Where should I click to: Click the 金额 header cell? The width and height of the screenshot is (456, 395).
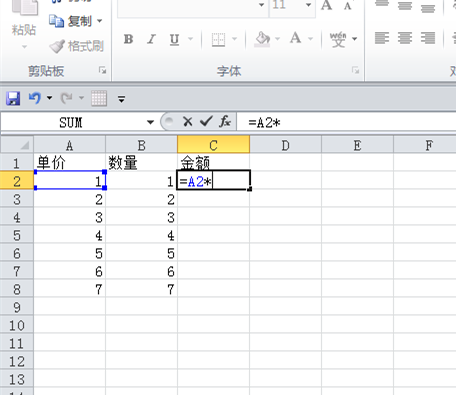point(213,163)
